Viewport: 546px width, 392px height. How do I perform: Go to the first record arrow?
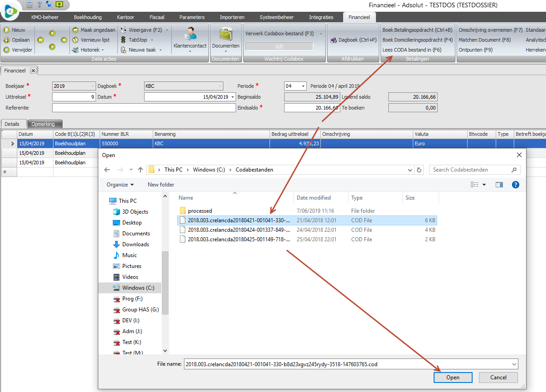click(x=40, y=40)
